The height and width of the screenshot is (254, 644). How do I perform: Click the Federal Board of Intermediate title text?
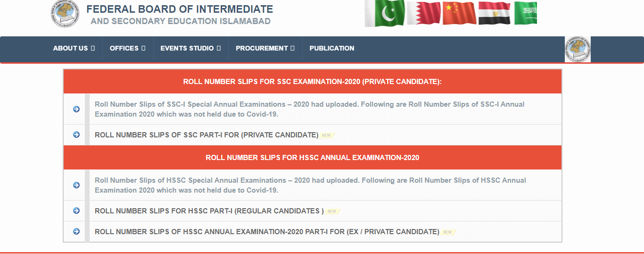pyautogui.click(x=180, y=9)
